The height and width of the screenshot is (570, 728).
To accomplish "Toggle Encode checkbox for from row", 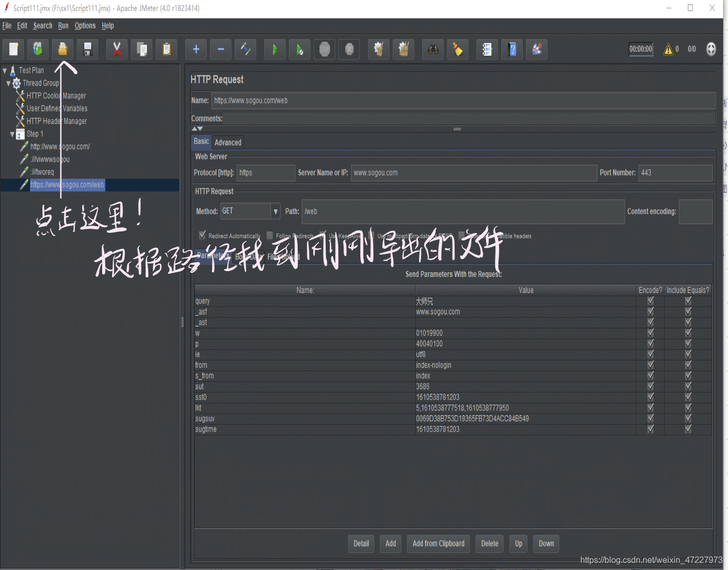I will click(650, 365).
